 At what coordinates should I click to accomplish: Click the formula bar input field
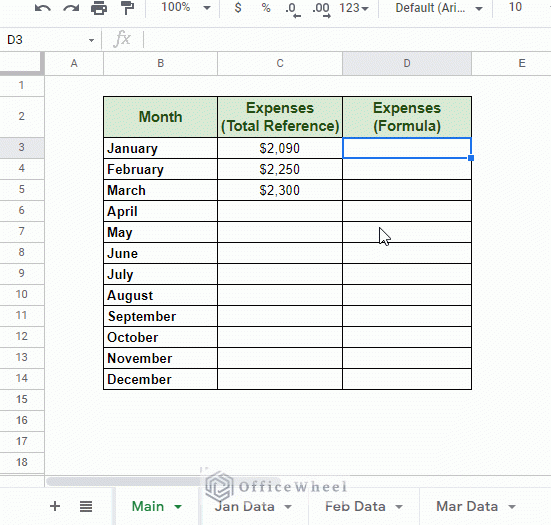pyautogui.click(x=346, y=39)
